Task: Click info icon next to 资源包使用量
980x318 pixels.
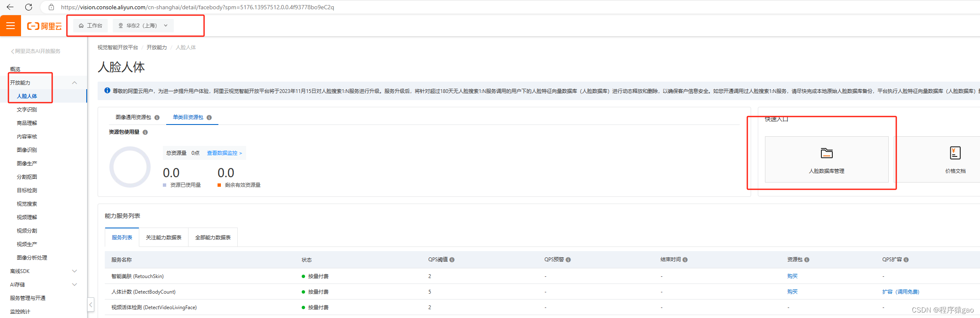Action: point(145,132)
